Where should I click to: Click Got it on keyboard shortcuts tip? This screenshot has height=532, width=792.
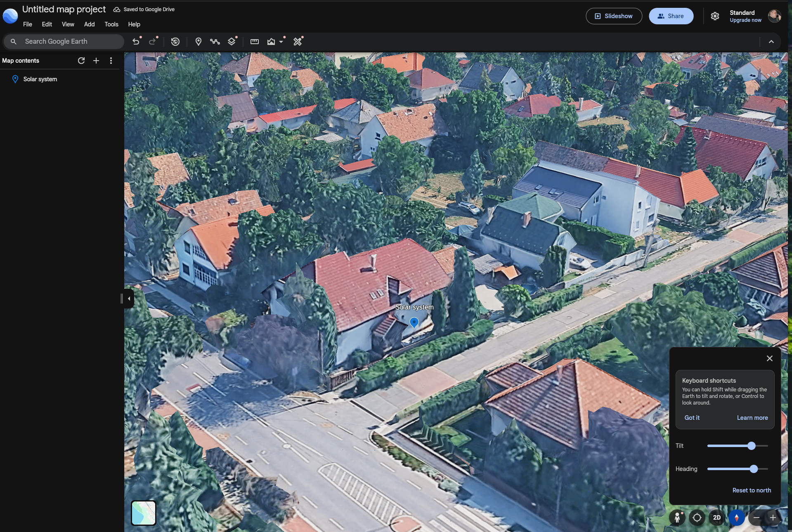pyautogui.click(x=692, y=418)
